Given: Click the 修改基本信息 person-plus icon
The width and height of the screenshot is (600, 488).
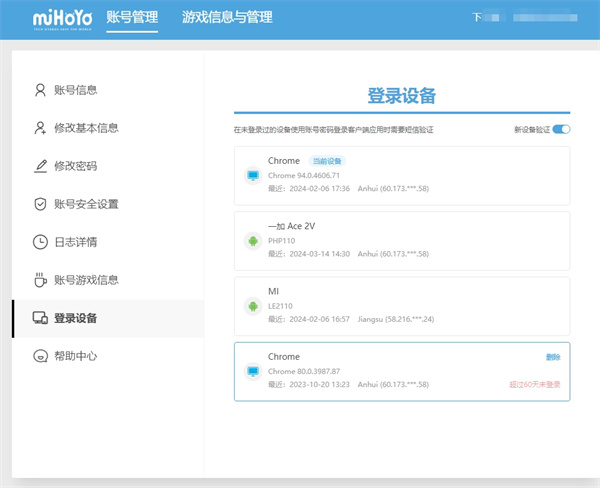Looking at the screenshot, I should point(40,128).
